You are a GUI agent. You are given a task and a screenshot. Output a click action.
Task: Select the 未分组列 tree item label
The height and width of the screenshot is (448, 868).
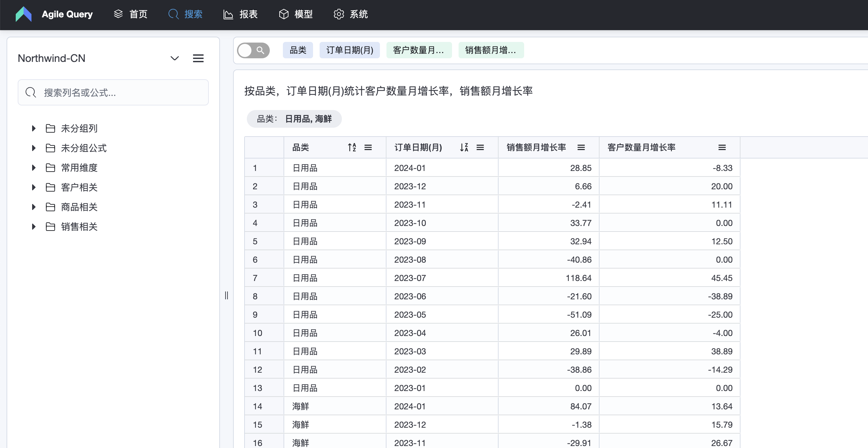pos(79,128)
